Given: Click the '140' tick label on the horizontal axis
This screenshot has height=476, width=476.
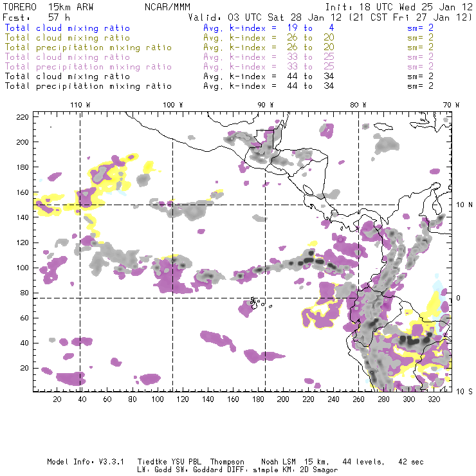Looking at the screenshot, I should 208,399.
